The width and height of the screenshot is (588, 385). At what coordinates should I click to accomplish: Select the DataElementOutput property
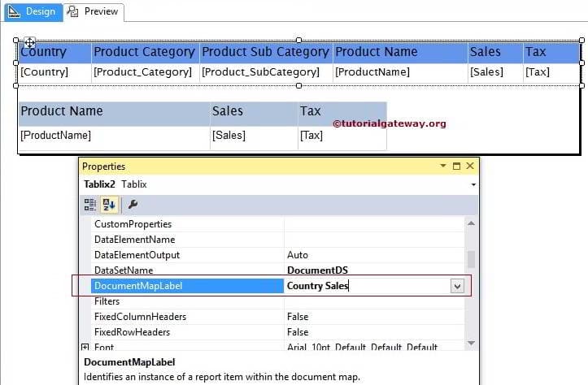(188, 255)
